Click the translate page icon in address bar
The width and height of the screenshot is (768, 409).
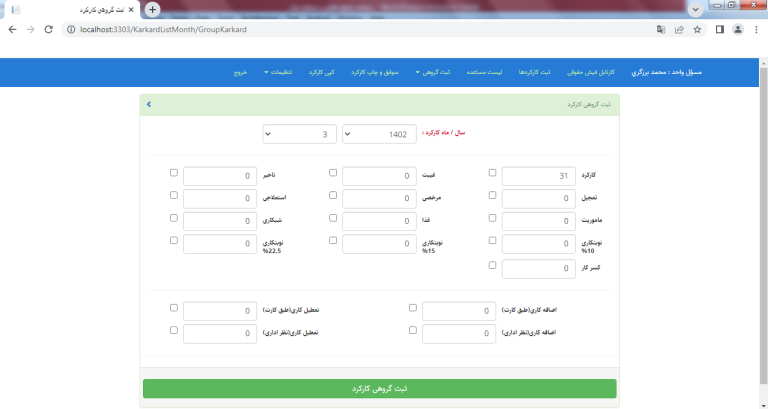[x=660, y=29]
